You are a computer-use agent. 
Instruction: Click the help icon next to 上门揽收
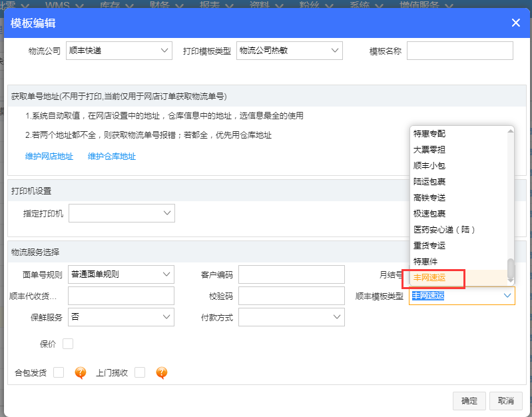coord(162,372)
